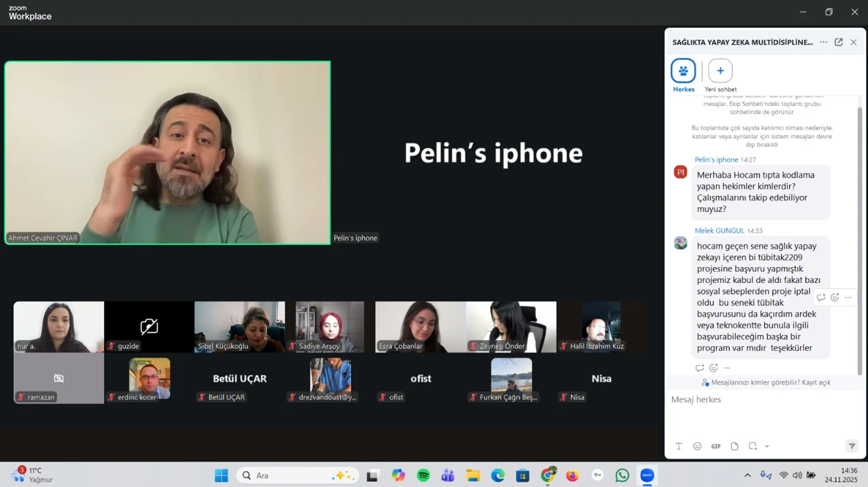Click Pelin's iphone sender name in chat

[x=716, y=160]
